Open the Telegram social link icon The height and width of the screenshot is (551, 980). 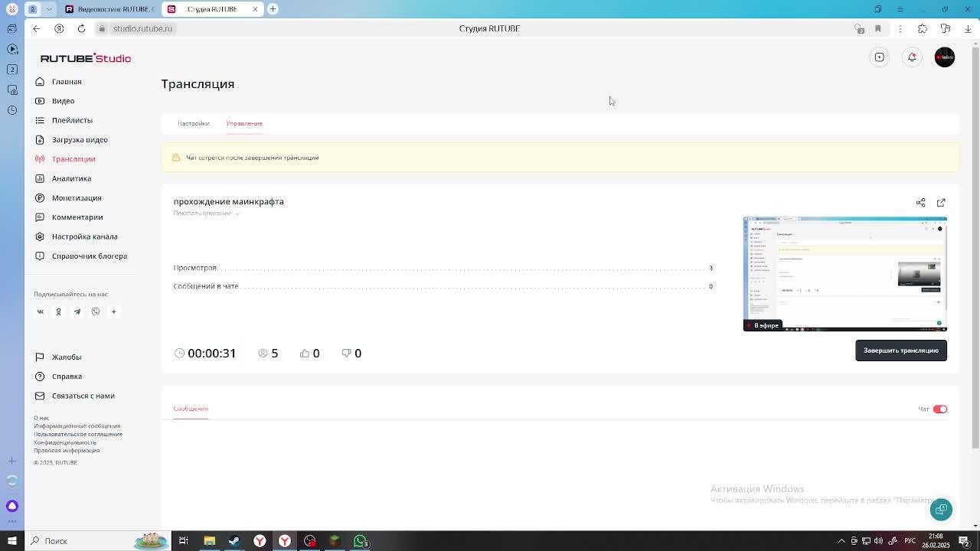tap(77, 311)
